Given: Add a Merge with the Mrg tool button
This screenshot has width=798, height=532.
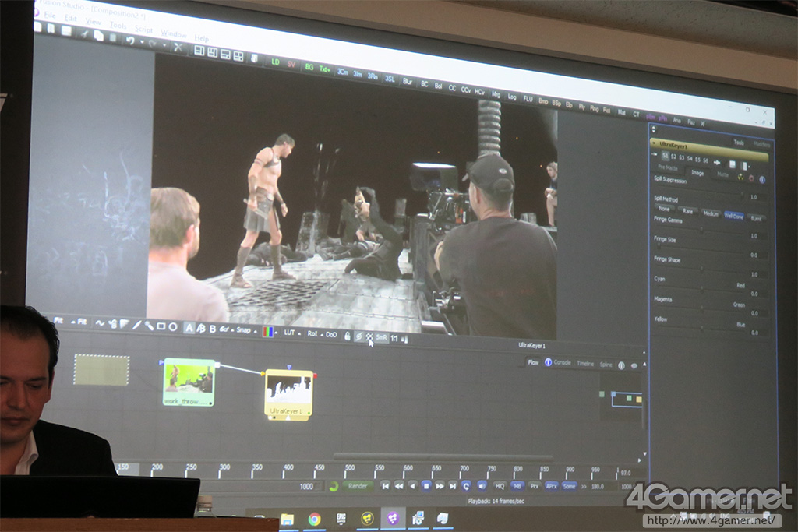Looking at the screenshot, I should 496,94.
